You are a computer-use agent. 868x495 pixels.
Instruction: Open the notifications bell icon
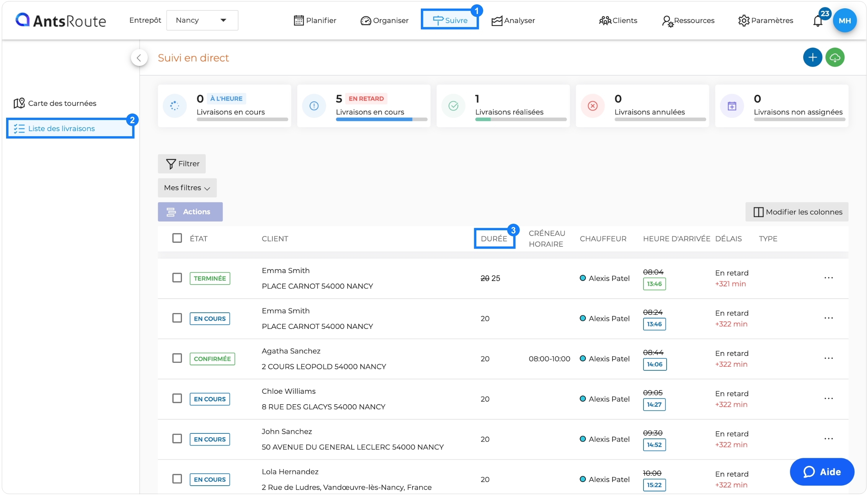818,21
